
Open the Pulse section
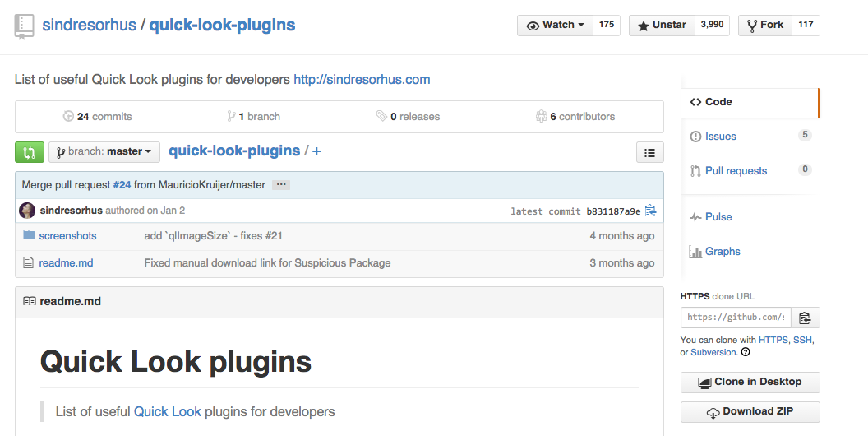718,217
